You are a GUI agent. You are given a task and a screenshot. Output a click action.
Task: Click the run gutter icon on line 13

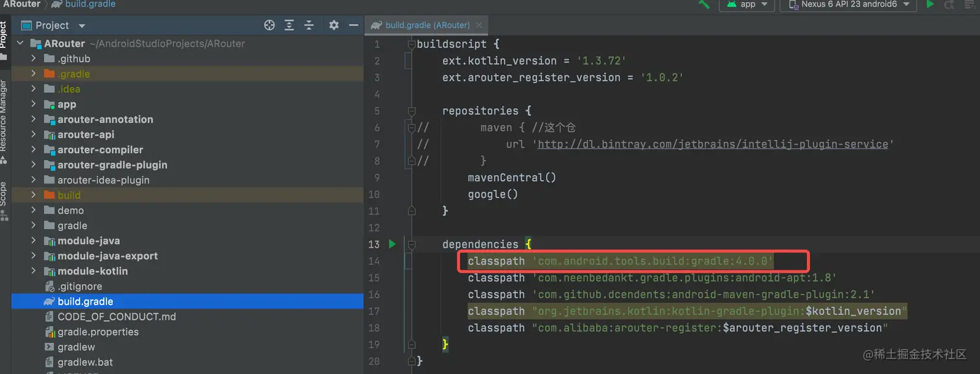tap(392, 244)
